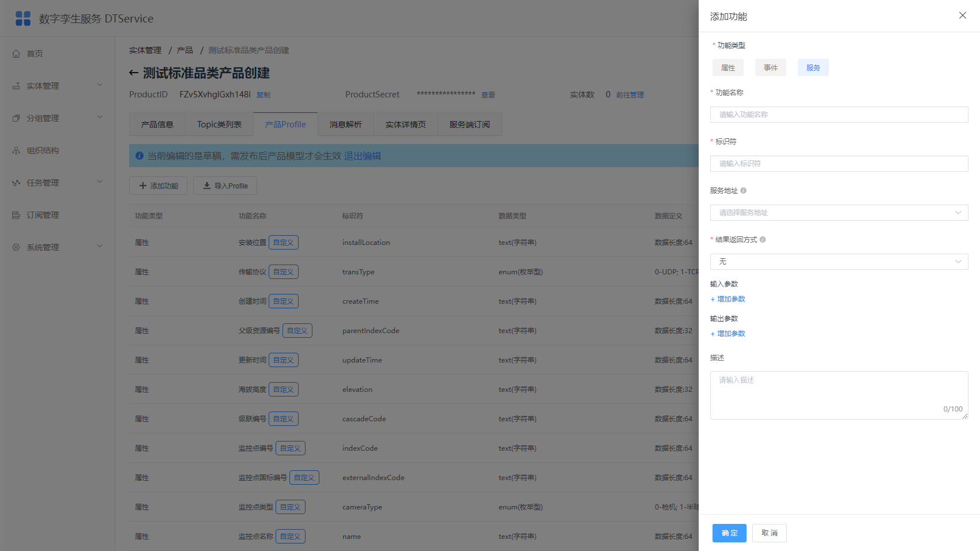This screenshot has width=980, height=551.
Task: Switch to the Topic类列表 tab
Action: click(220, 124)
